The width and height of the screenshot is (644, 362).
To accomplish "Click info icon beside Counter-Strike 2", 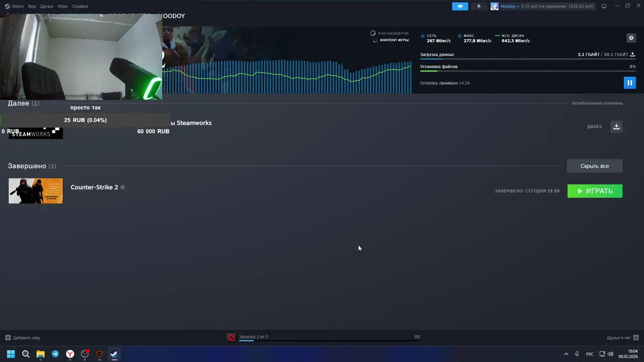I will coord(122,187).
